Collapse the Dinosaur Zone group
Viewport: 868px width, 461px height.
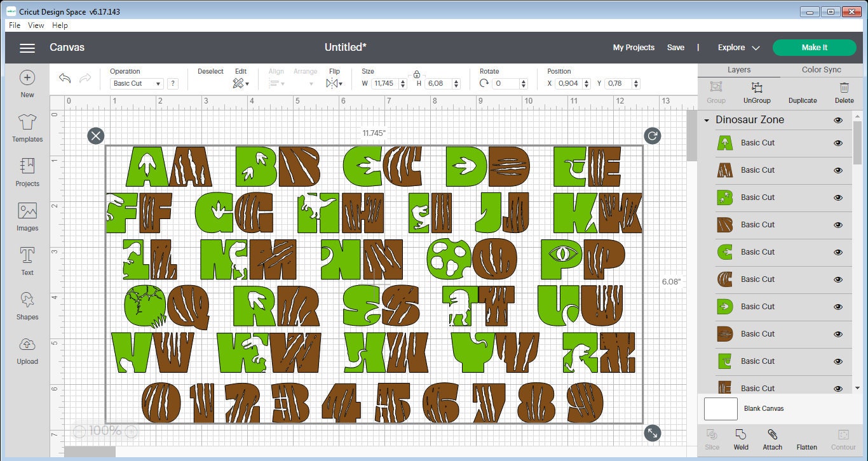click(707, 119)
